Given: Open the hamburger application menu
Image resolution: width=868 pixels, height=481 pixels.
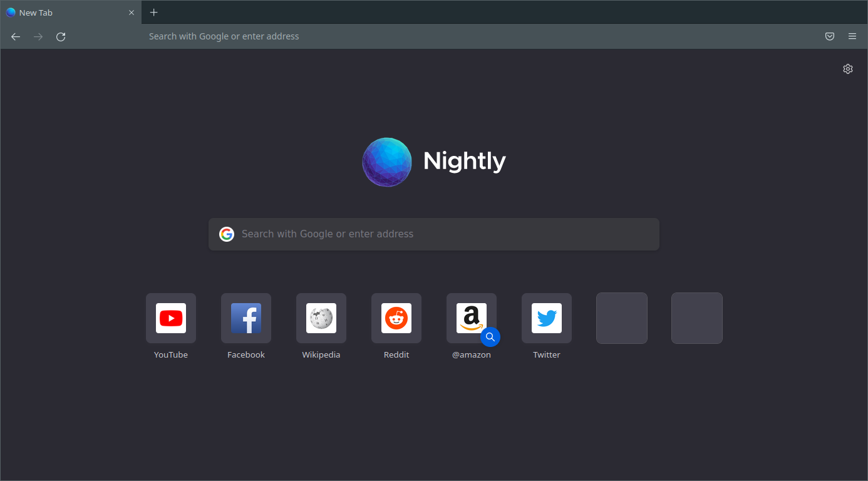Looking at the screenshot, I should (x=852, y=36).
